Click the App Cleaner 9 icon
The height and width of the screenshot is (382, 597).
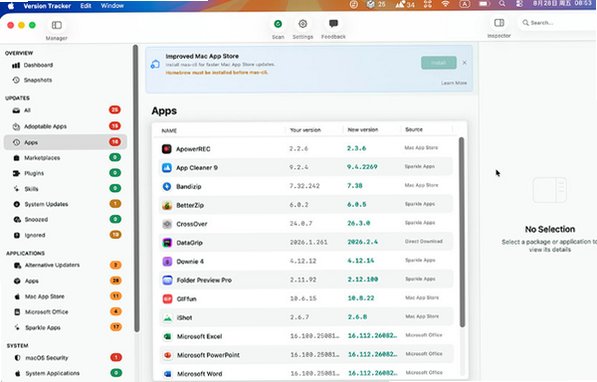167,168
